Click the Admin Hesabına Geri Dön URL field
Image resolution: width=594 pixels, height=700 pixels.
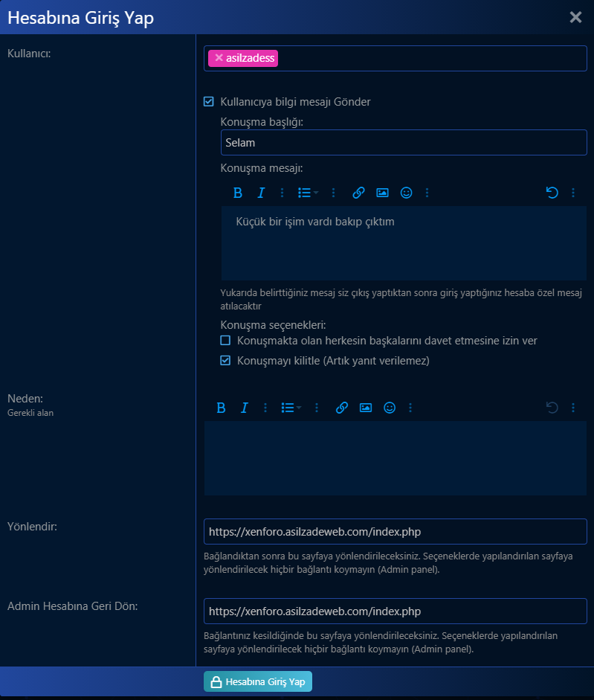coord(396,611)
